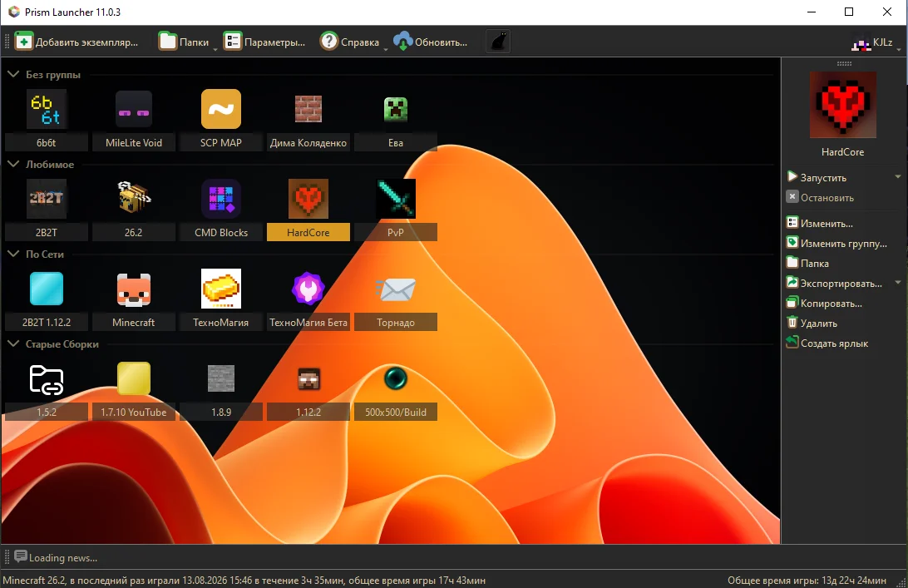Click the Loading news text
The image size is (908, 588).
pyautogui.click(x=63, y=558)
